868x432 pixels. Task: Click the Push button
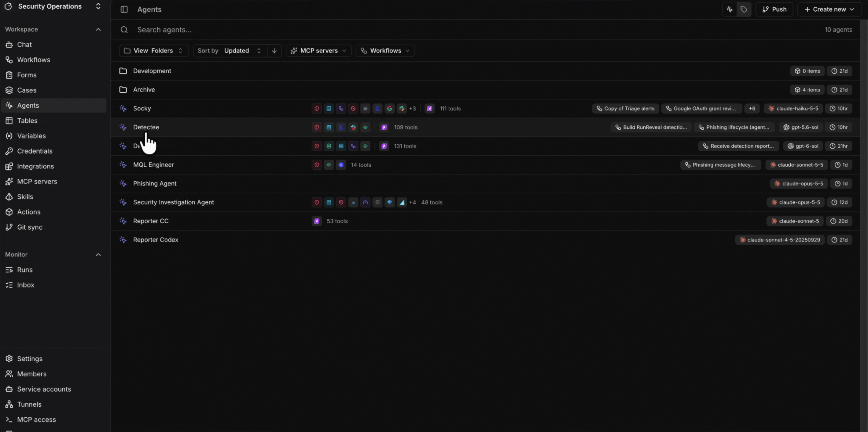coord(774,9)
